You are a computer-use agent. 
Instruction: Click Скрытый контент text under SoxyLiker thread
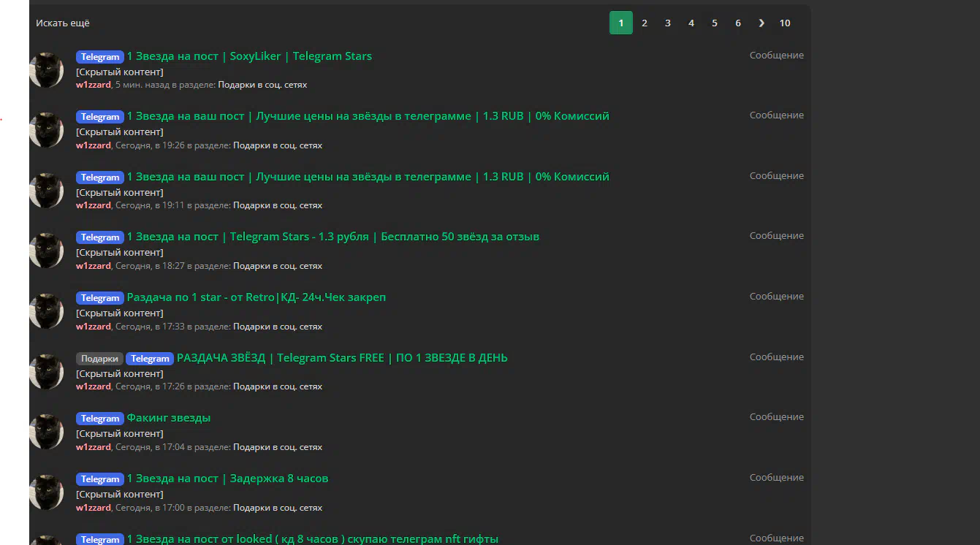[120, 72]
